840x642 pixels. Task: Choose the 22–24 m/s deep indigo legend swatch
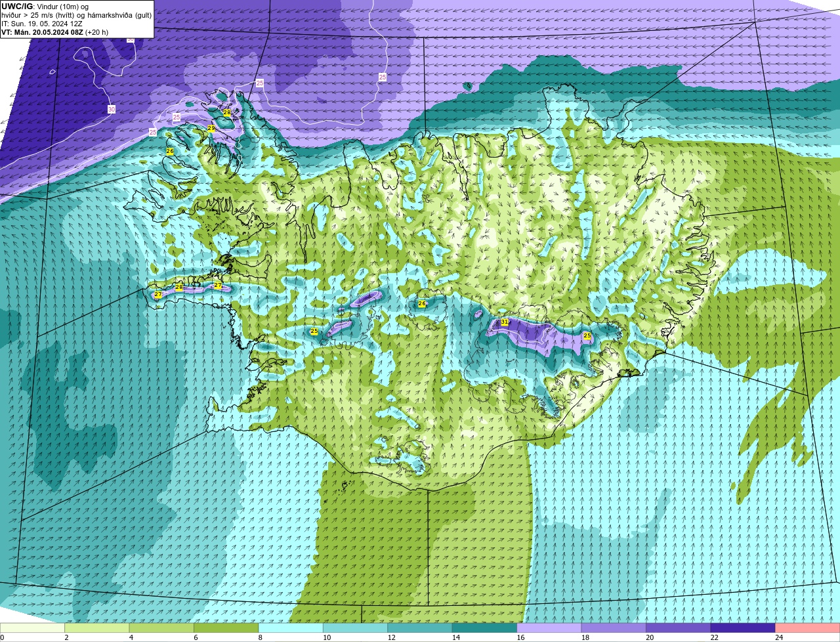click(743, 628)
